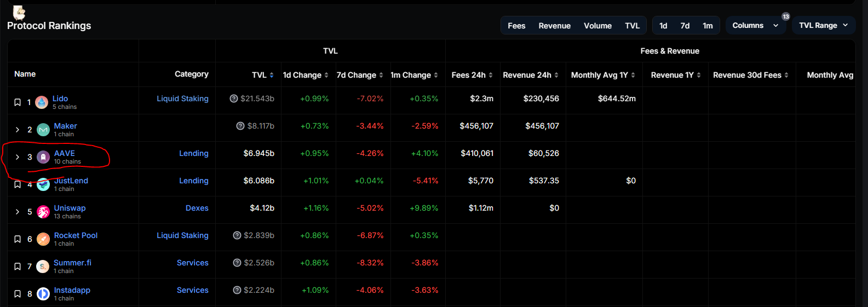Open Liquid Staking category for Rocket Pool
Viewport: 868px width, 307px height.
coord(182,235)
